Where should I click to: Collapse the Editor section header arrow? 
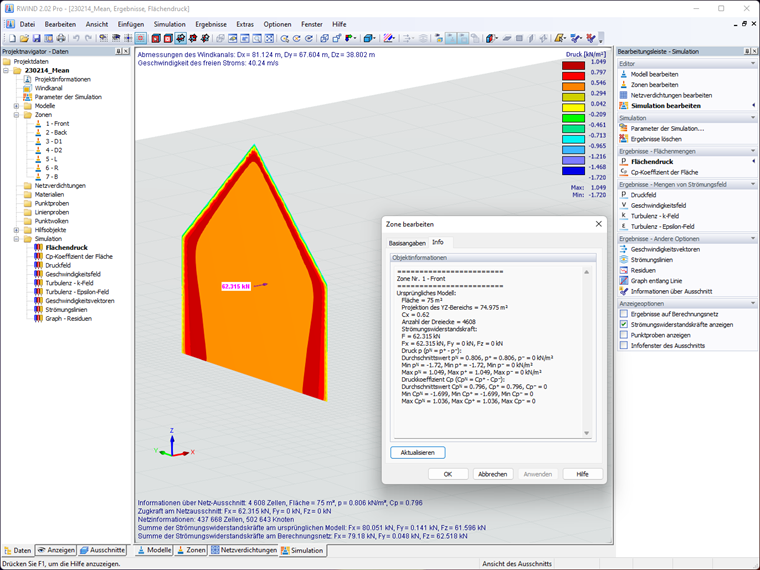(753, 63)
